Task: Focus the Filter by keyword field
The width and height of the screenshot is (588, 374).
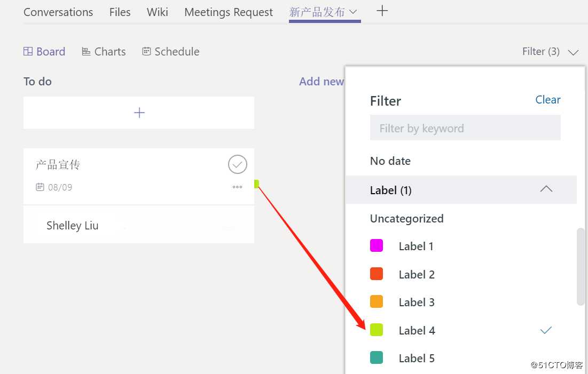Action: coord(465,128)
